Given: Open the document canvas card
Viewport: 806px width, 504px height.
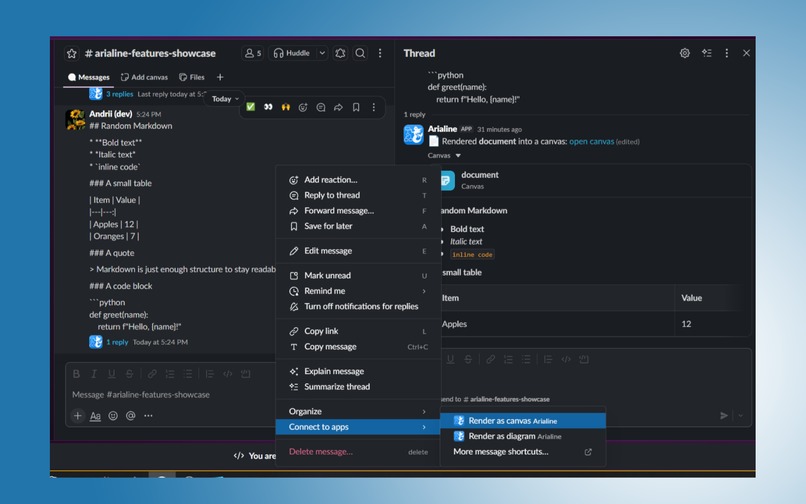Looking at the screenshot, I should click(594, 180).
